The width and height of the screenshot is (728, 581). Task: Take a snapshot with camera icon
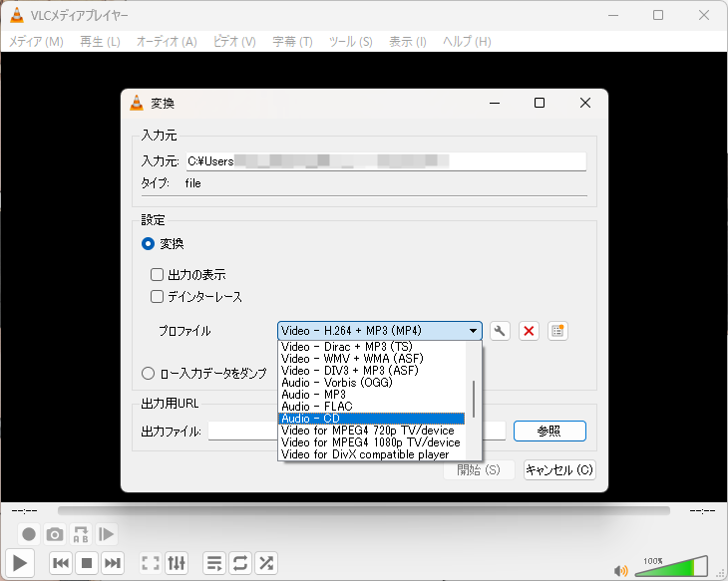pyautogui.click(x=55, y=534)
